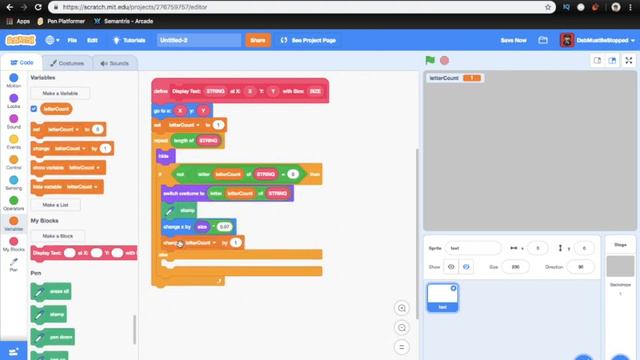Open the Variables blocks category
The height and width of the screenshot is (360, 640).
click(x=13, y=223)
